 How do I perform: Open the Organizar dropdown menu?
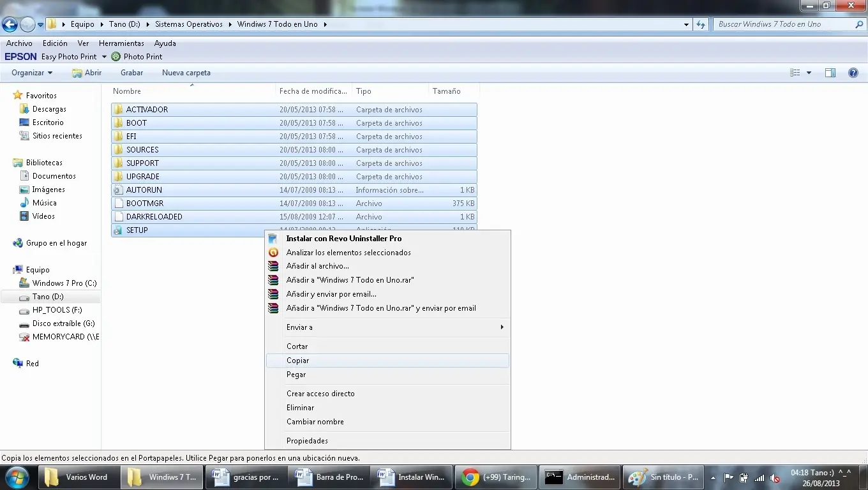32,73
